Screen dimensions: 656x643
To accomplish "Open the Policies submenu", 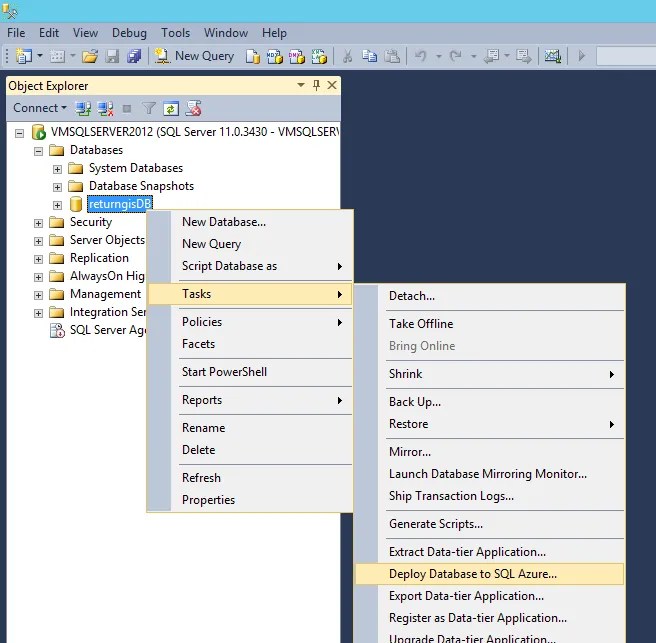I will [250, 322].
